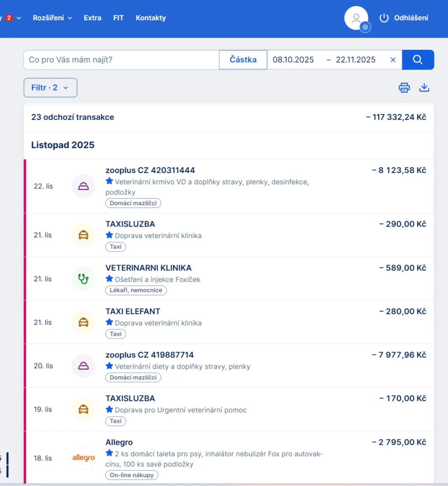Toggle the star on zooplus 419887714 note
The height and width of the screenshot is (486, 448).
tap(110, 366)
